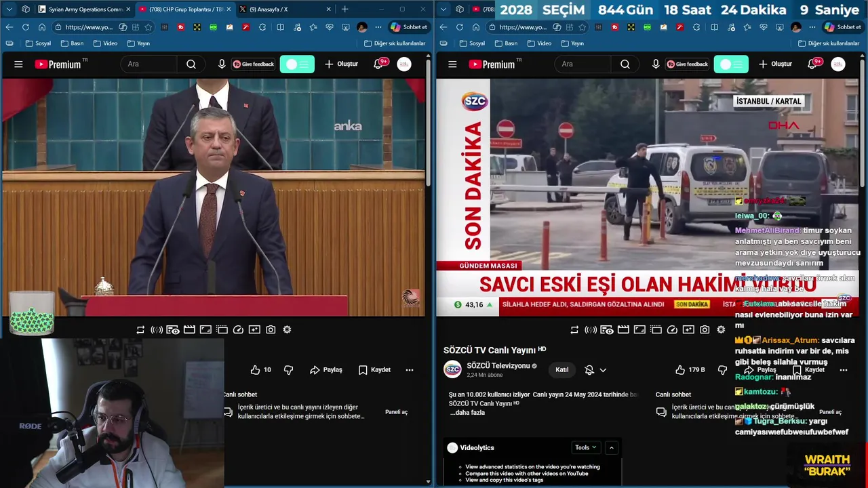Click vertical scrollbar of CHP Grup window

click(x=428, y=122)
